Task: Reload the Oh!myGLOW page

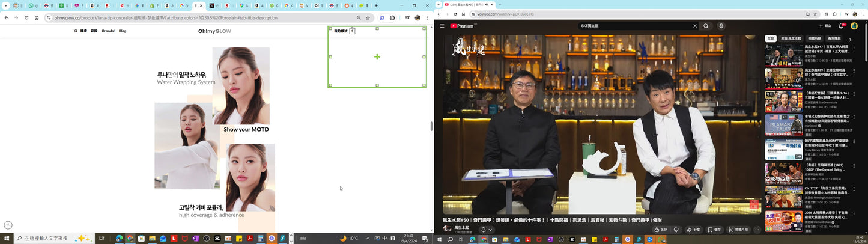Action: (x=26, y=18)
